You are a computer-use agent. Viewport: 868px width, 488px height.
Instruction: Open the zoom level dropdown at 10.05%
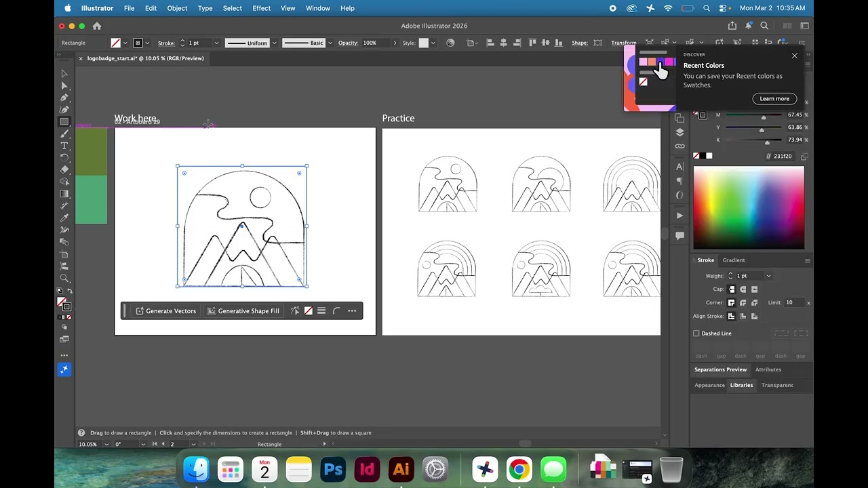click(106, 445)
